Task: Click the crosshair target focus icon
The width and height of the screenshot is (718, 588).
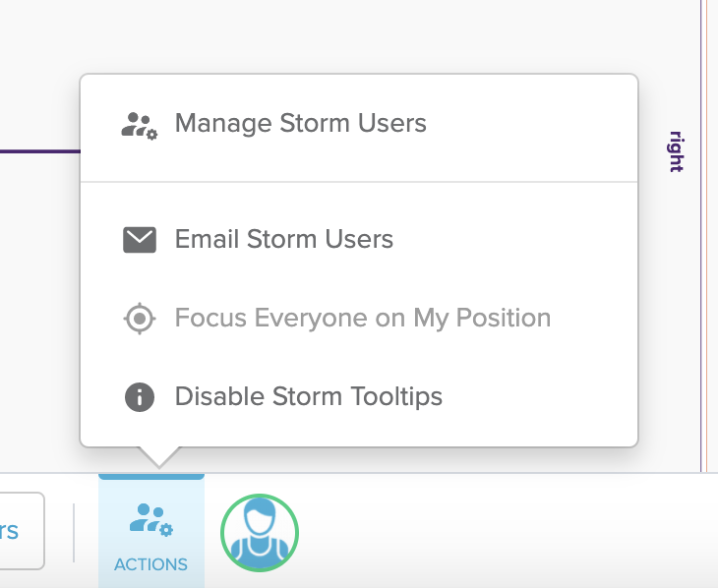Action: (140, 318)
